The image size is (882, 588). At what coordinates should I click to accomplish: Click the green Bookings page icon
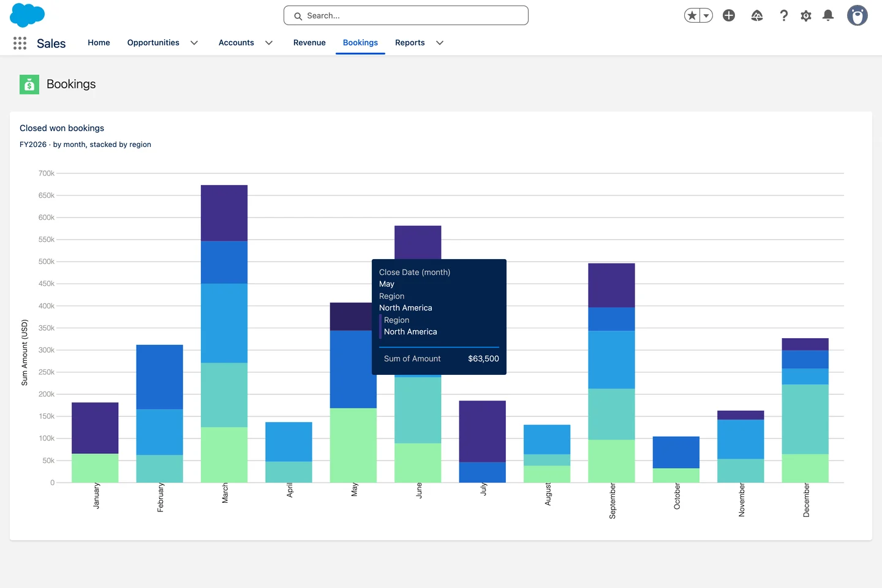(29, 85)
